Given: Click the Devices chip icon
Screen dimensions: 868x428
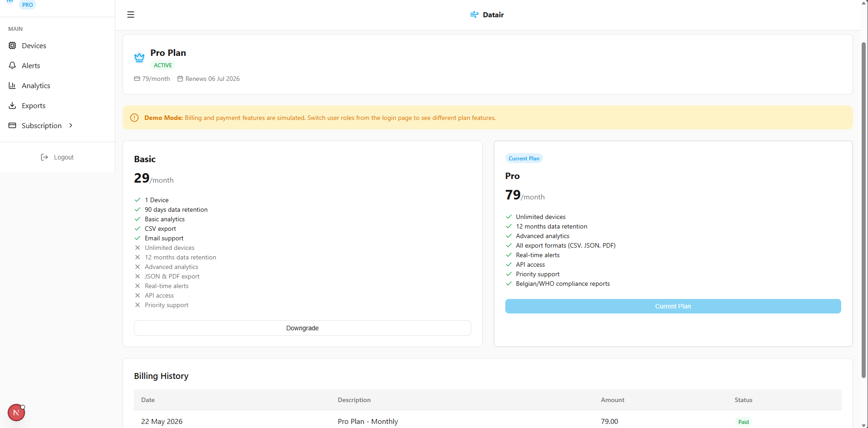Looking at the screenshot, I should [12, 45].
